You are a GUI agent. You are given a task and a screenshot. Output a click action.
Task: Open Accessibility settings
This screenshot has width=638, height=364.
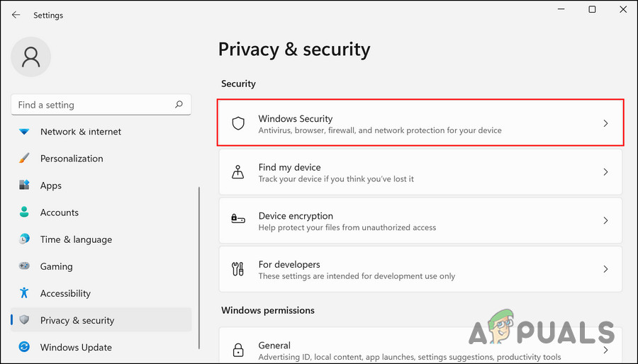click(x=65, y=293)
